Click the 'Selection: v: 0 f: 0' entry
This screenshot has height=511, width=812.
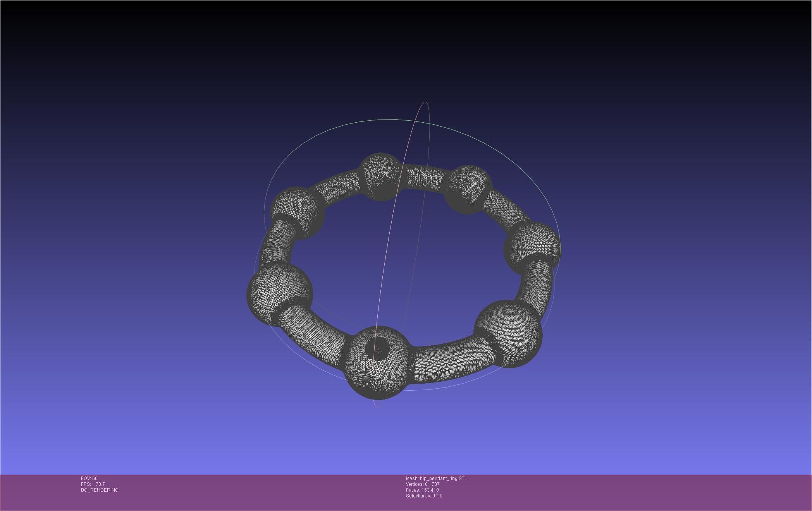pos(424,496)
